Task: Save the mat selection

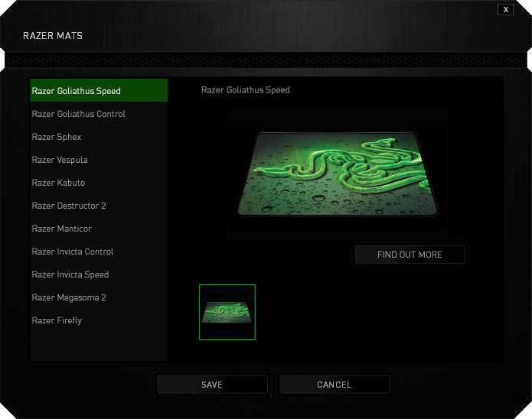Action: tap(212, 385)
